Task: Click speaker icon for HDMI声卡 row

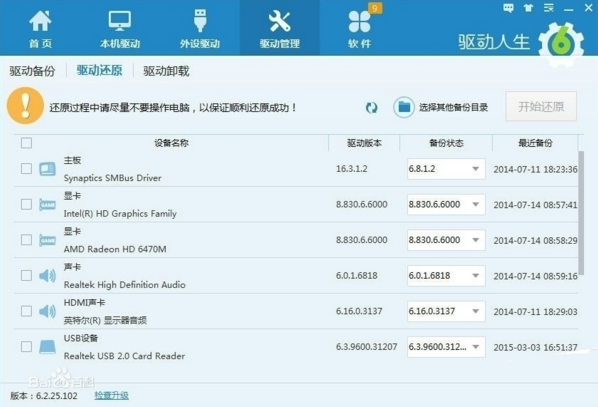Action: 47,311
